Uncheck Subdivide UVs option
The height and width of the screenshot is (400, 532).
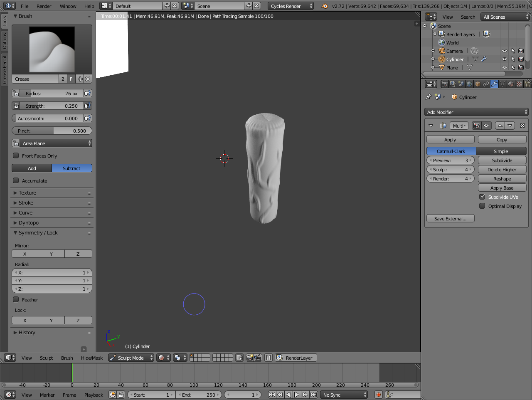click(482, 197)
